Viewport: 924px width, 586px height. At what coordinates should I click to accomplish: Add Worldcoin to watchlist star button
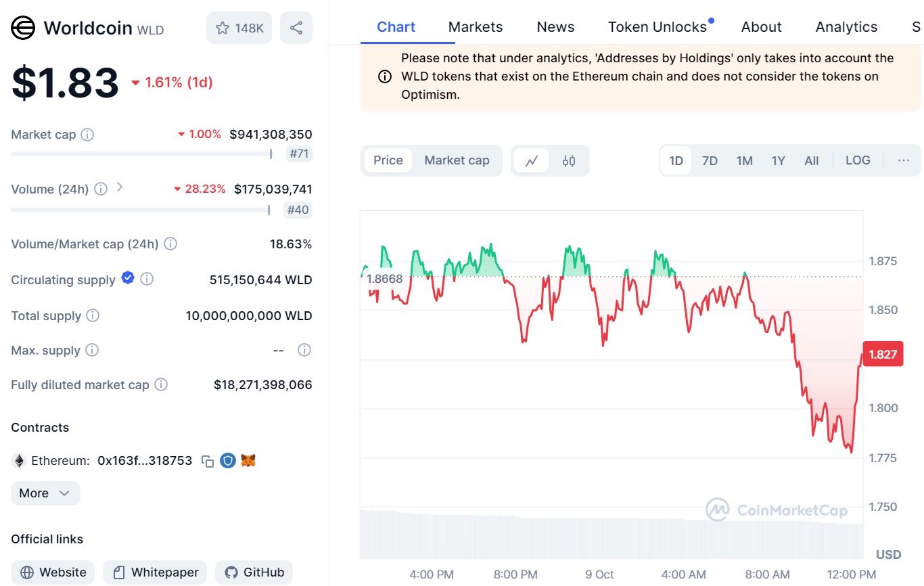(239, 28)
